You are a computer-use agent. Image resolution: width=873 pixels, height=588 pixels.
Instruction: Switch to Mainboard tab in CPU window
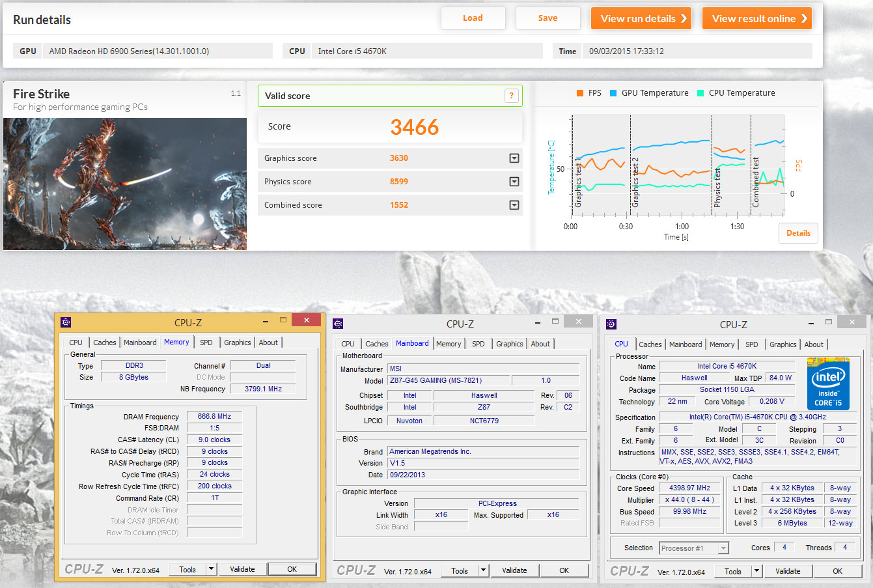coord(686,344)
